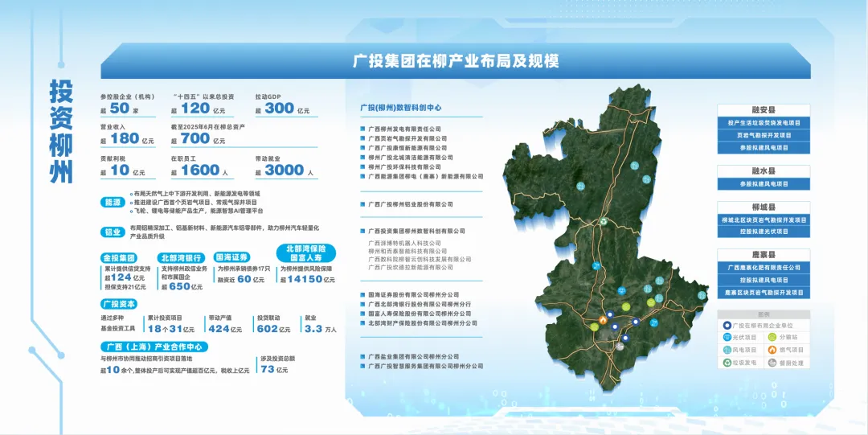Click 广西盐业集团有限公司柳州分公司
Viewport: 868px width, 435px height.
pos(414,357)
